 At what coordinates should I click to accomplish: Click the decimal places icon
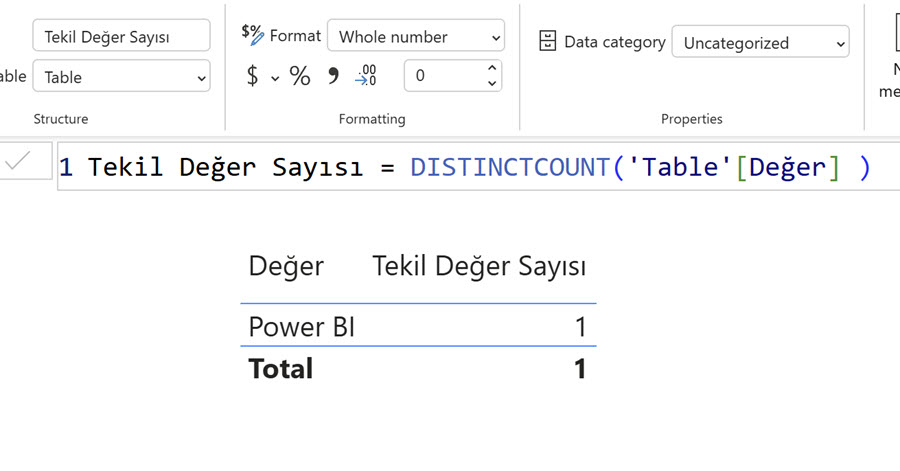click(367, 76)
